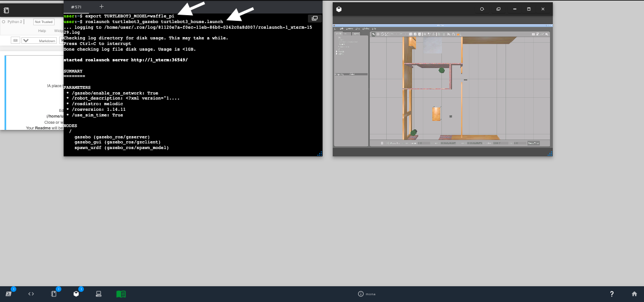This screenshot has width=644, height=302.
Task: Click the question mark help icon
Action: point(611,294)
